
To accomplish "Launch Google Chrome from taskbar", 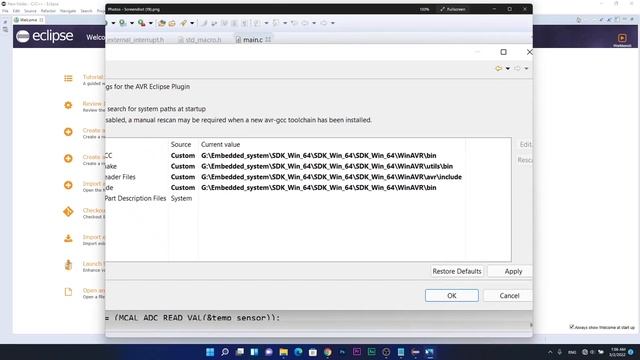I will coord(328,352).
